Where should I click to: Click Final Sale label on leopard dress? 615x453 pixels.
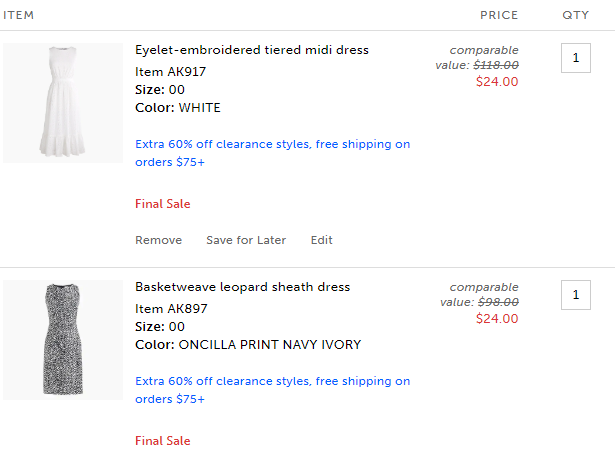[x=163, y=441]
